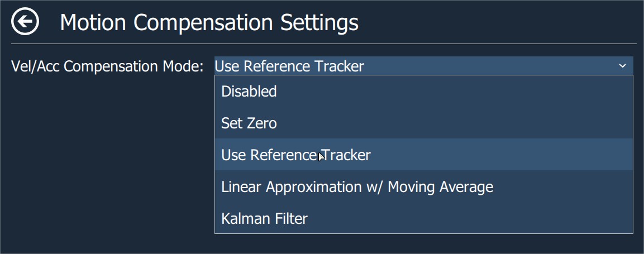
Task: Enable the moving average linear approximation mode
Action: (x=357, y=186)
